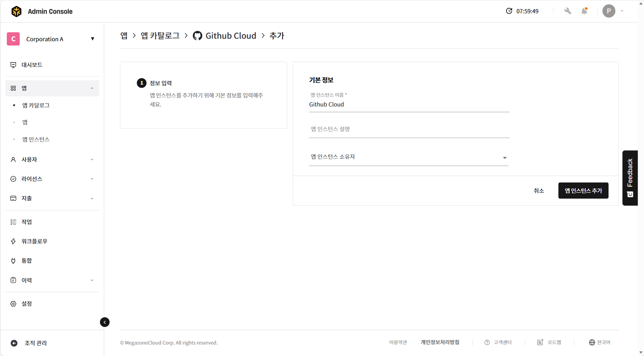This screenshot has height=356, width=644.
Task: Open 워크플로우 from the sidebar
Action: tap(34, 241)
